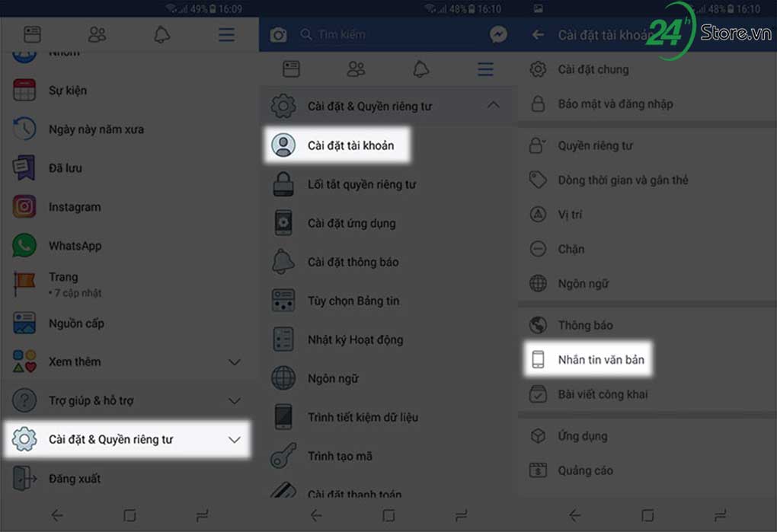This screenshot has width=777, height=532.
Task: Open Ngày này năm xưa clock icon
Action: click(x=24, y=129)
